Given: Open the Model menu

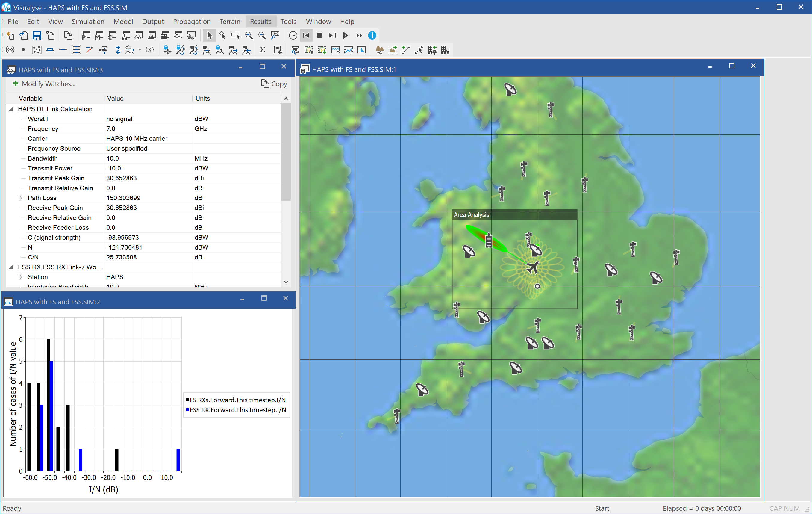Looking at the screenshot, I should [123, 22].
